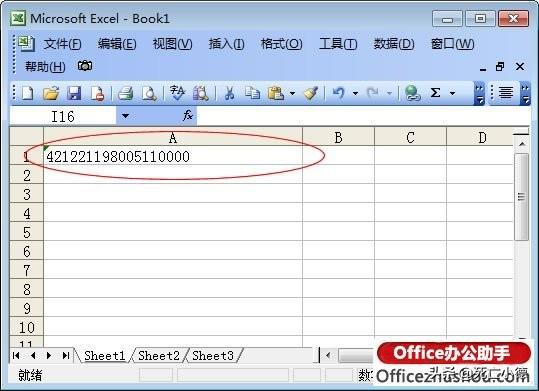539x391 pixels.
Task: Click the Research binoculars icon
Action: pos(201,93)
